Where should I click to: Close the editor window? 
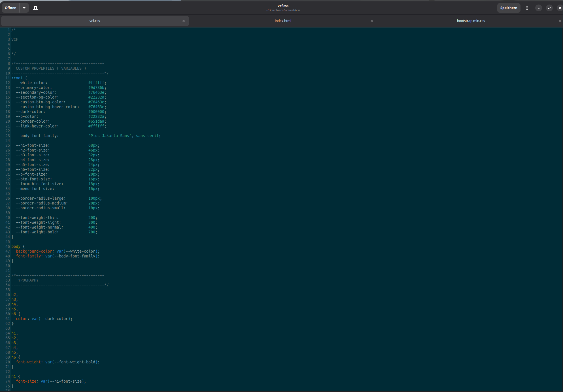click(560, 8)
